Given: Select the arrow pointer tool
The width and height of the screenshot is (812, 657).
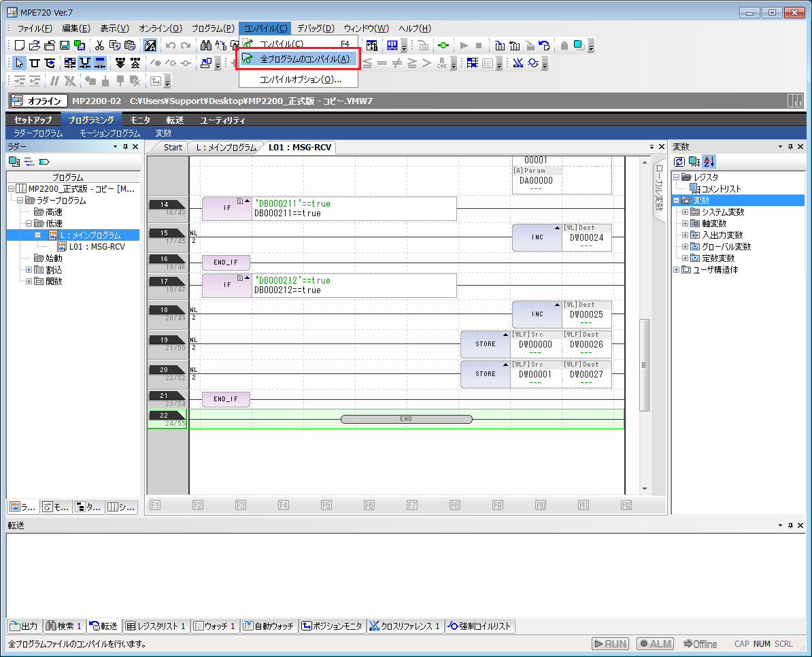Looking at the screenshot, I should tap(20, 63).
